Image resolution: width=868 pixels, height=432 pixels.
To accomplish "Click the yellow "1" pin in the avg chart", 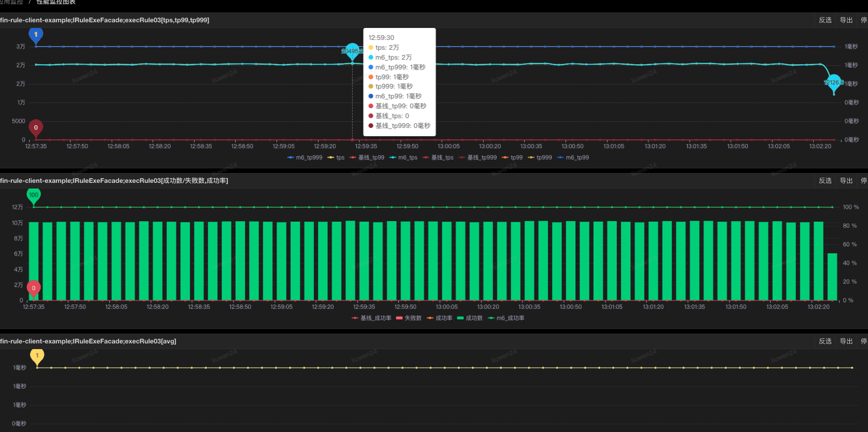I will [37, 356].
